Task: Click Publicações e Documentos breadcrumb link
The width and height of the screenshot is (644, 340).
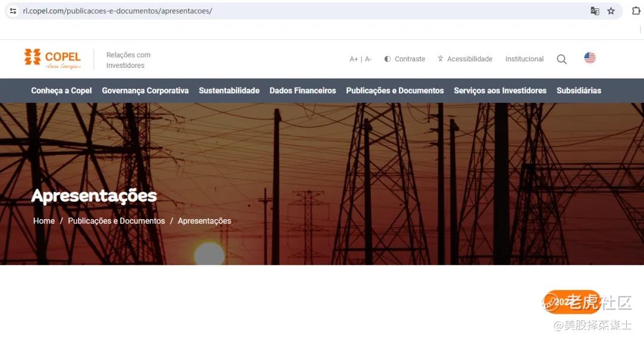Action: pos(116,221)
